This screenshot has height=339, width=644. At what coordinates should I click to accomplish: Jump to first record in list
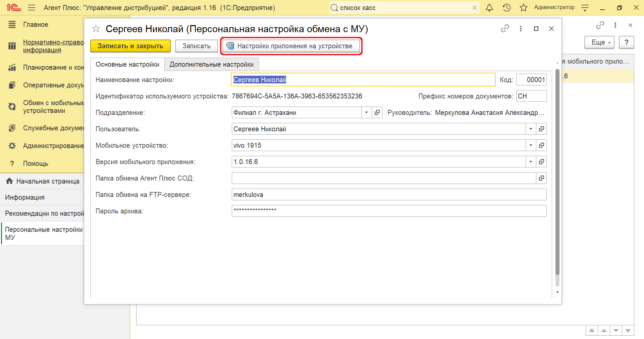(x=592, y=331)
